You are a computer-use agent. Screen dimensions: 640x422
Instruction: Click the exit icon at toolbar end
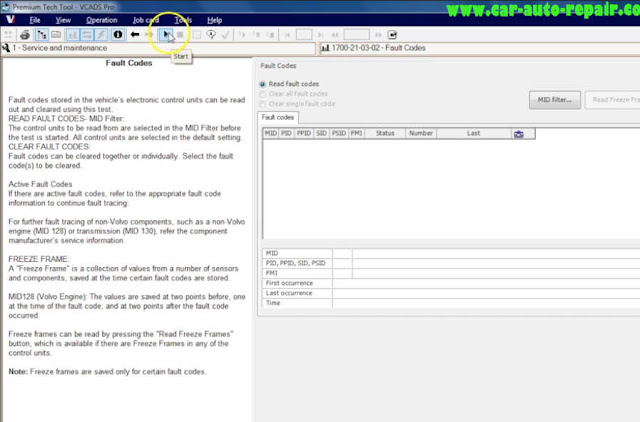coord(392,35)
